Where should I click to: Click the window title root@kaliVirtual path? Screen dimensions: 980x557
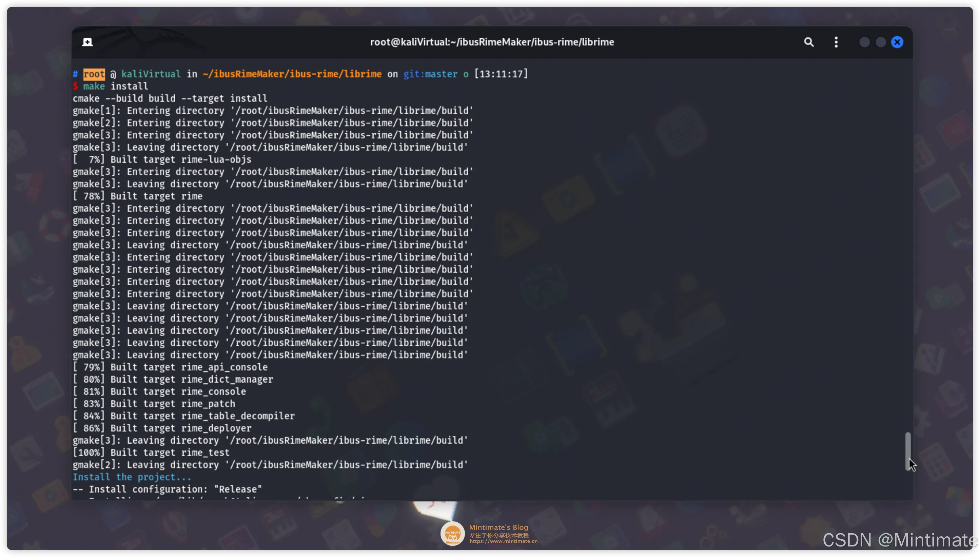point(492,42)
